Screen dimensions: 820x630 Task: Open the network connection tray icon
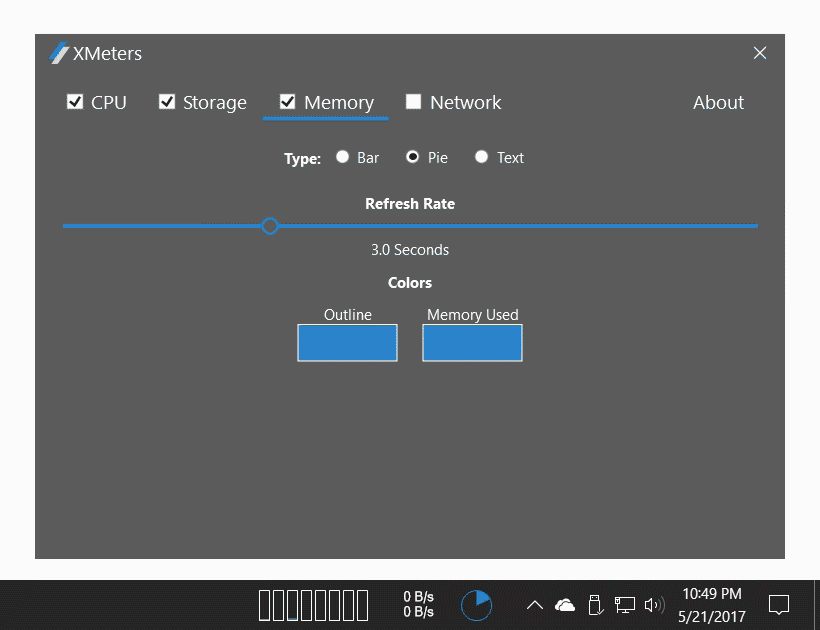pos(625,605)
